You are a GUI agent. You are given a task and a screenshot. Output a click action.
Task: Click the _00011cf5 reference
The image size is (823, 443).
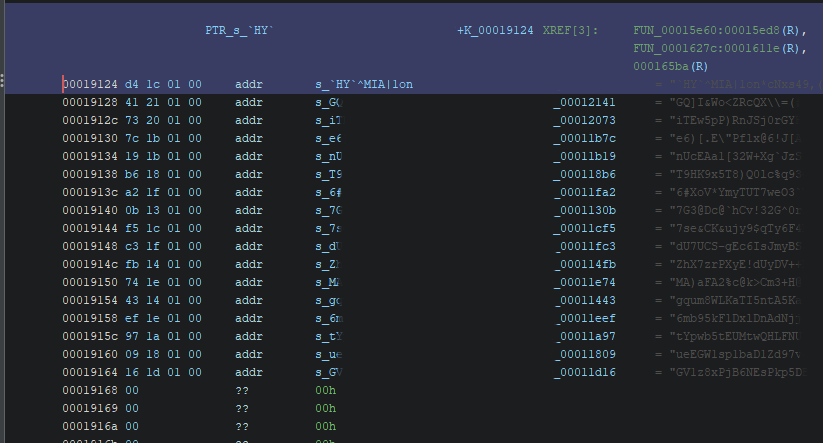tap(584, 228)
